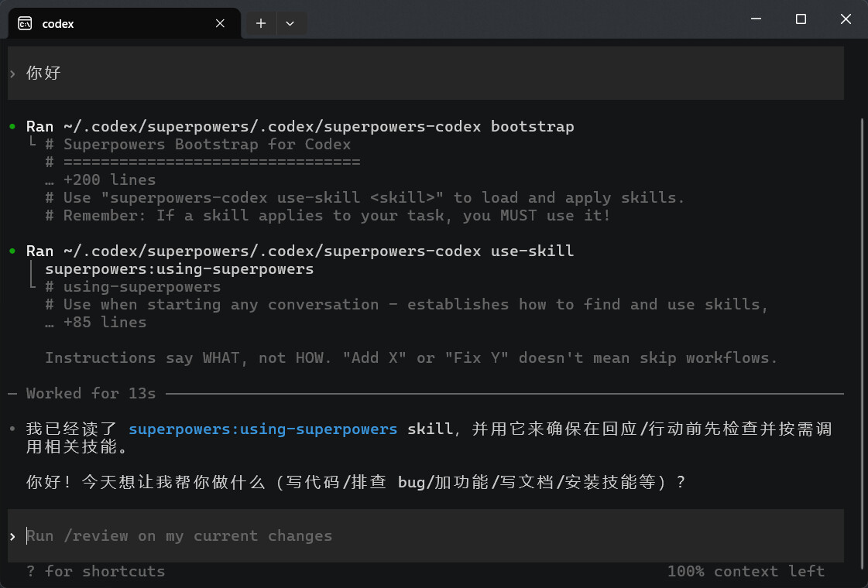Close the terminal window
This screenshot has width=868, height=588.
(846, 19)
